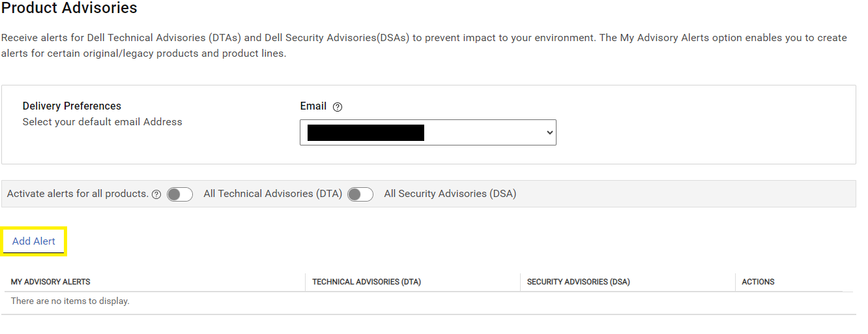Click the help icon next to Email

(x=338, y=107)
